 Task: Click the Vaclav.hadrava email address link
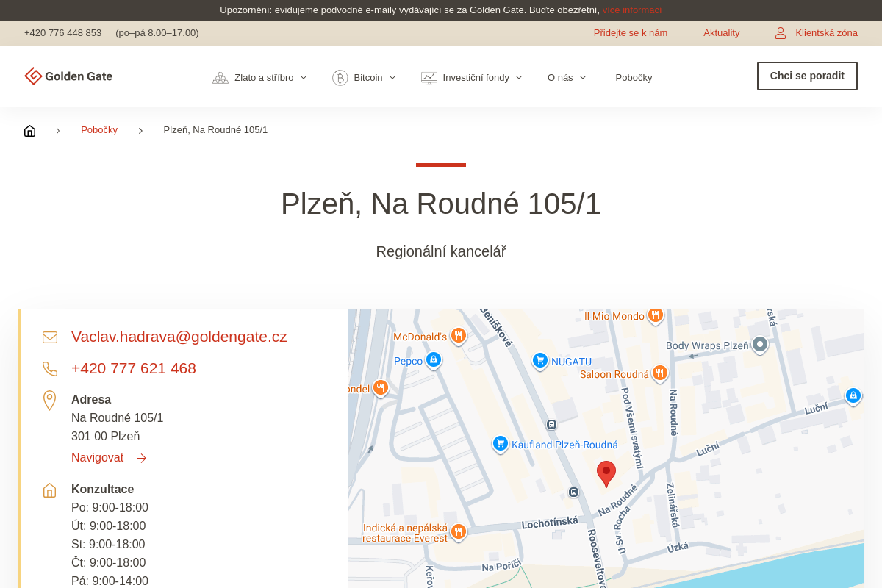pos(179,337)
